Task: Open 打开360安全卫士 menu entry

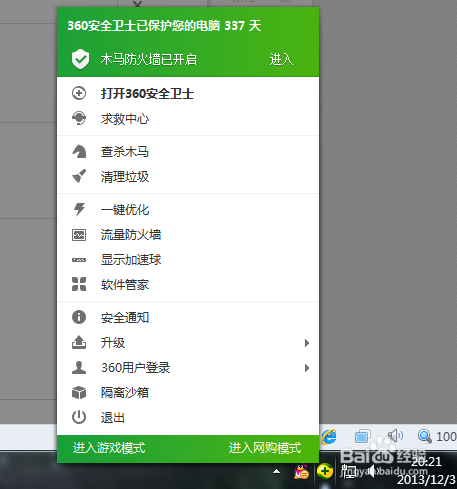Action: tap(188, 93)
